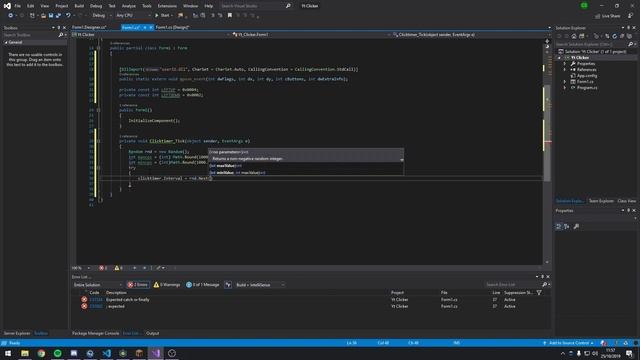Click the Solution Explorer search magnifier icon
The width and height of the screenshot is (640, 360).
coord(630,44)
